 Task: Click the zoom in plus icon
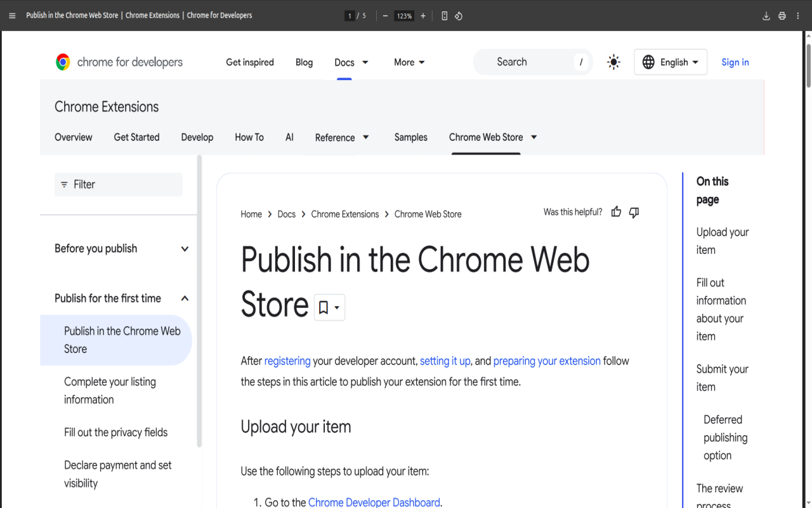pos(423,16)
